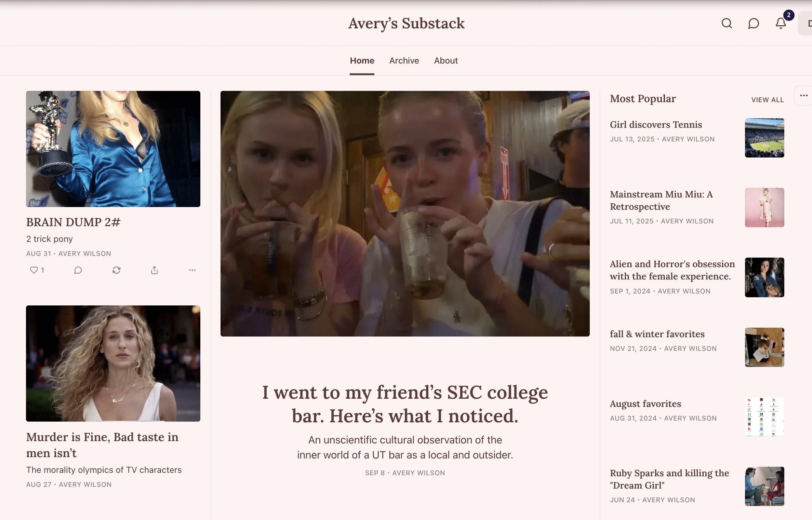Like the BRAIN DUMP 2# post
This screenshot has height=520, width=812.
point(37,270)
